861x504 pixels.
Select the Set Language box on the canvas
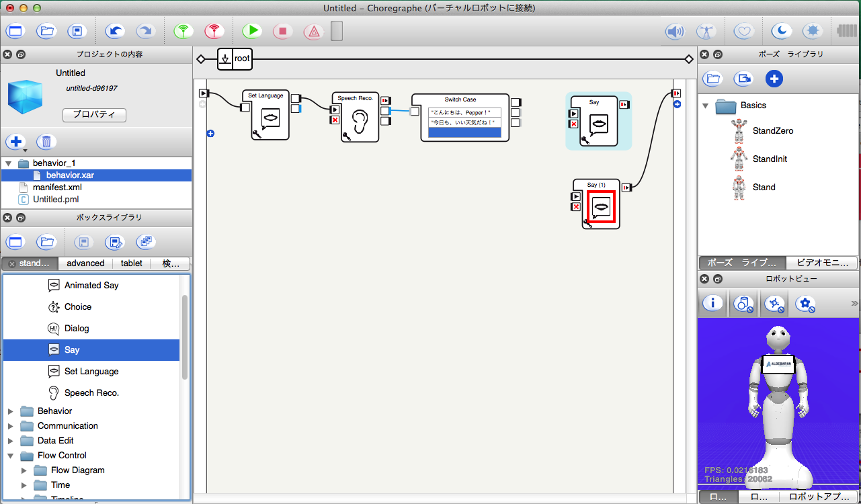pos(265,115)
